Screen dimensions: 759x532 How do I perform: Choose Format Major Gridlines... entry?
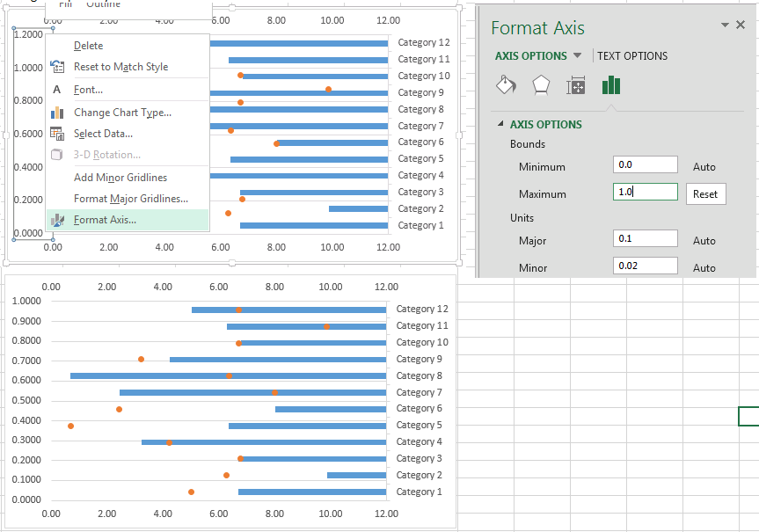(128, 199)
